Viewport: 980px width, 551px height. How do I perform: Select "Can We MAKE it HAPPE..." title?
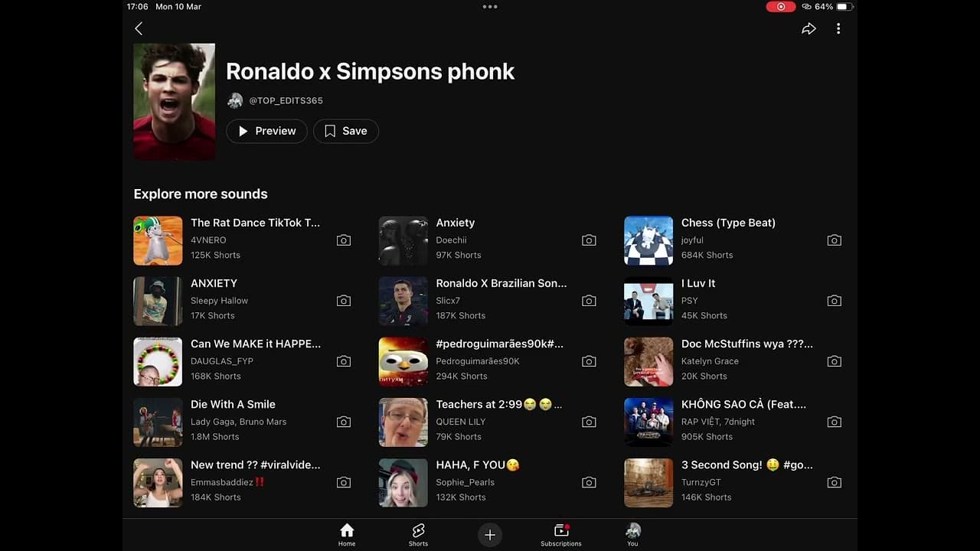[x=256, y=344]
